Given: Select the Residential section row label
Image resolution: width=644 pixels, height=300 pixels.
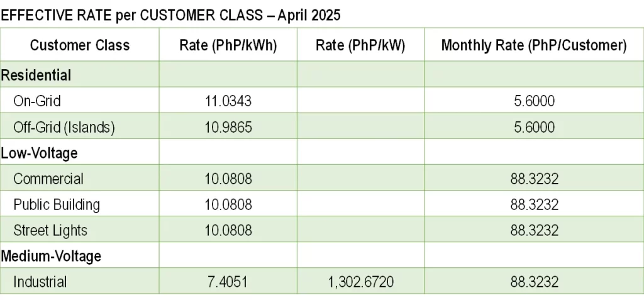Looking at the screenshot, I should pos(36,75).
